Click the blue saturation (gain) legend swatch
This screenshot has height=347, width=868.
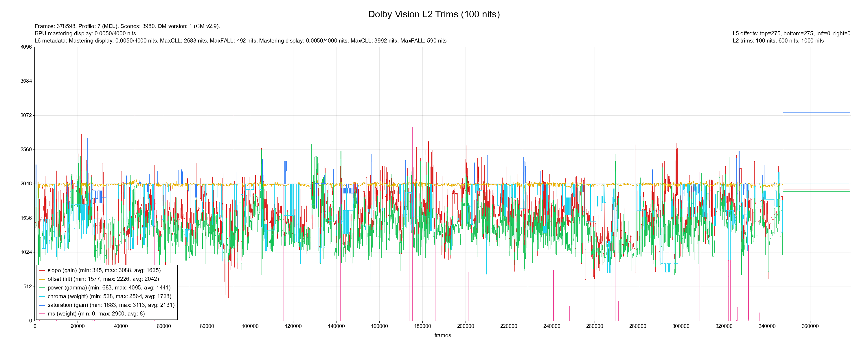[x=42, y=305]
